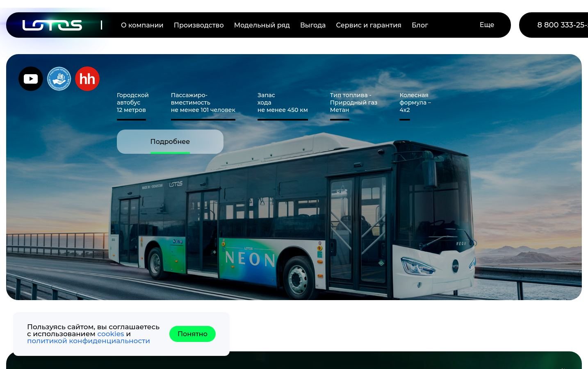
Task: Call the 8 800 phone number link
Action: point(562,25)
